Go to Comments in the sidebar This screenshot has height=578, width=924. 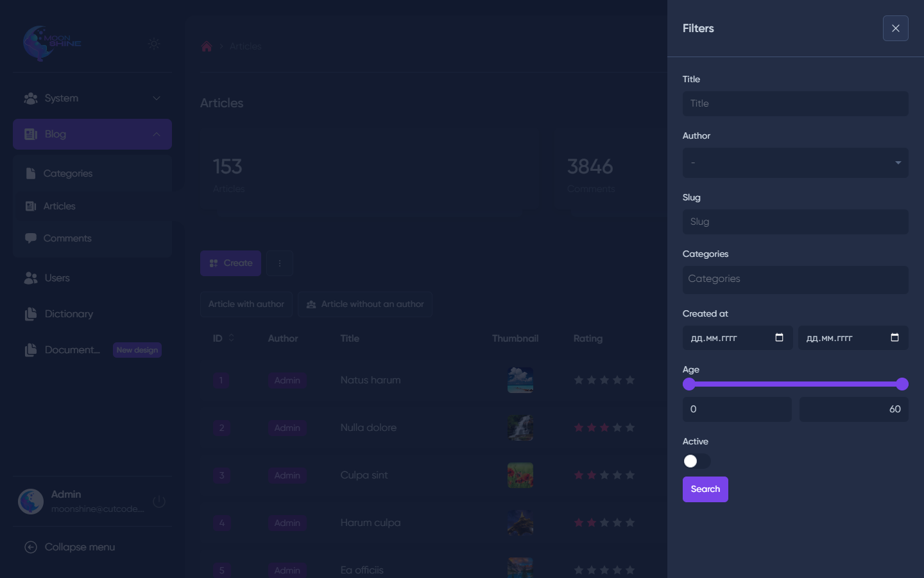67,238
